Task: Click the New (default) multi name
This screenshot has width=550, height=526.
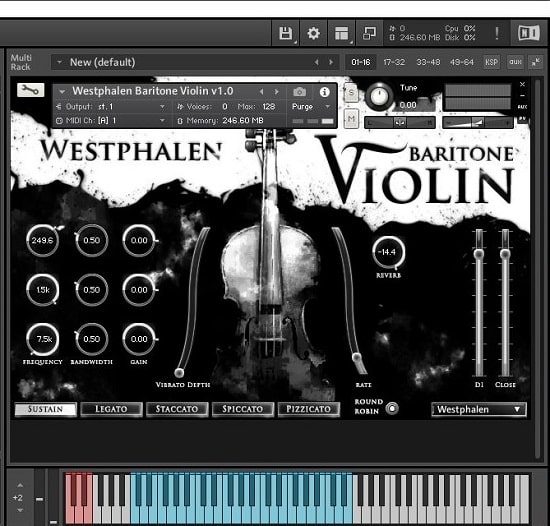Action: point(102,62)
